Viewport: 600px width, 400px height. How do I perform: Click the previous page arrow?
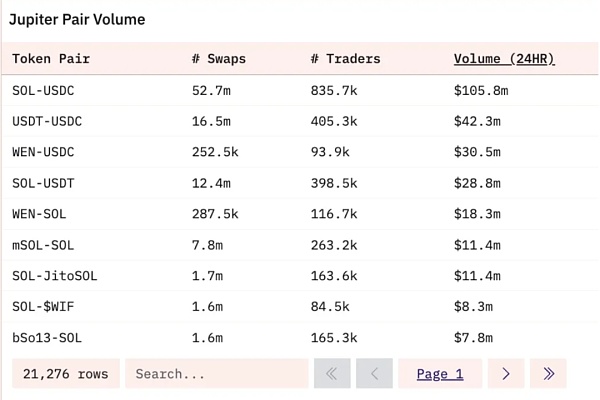coord(374,374)
